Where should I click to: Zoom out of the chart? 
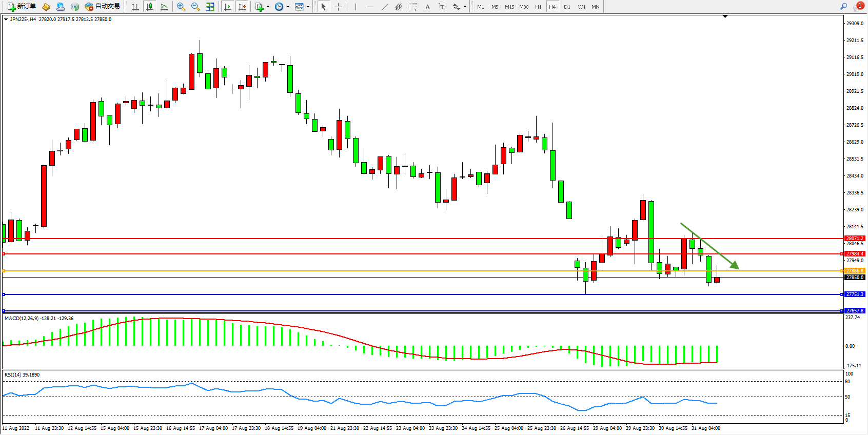(195, 7)
